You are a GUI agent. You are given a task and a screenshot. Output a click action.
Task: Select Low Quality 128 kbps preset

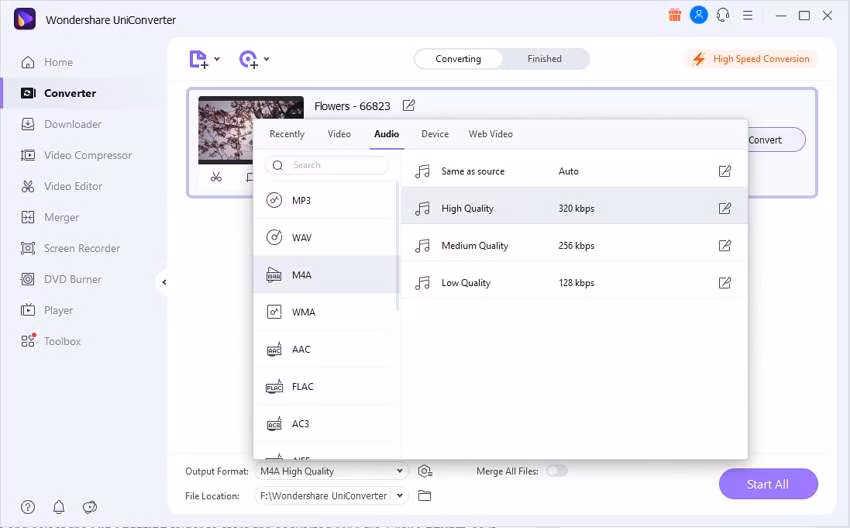tap(574, 283)
